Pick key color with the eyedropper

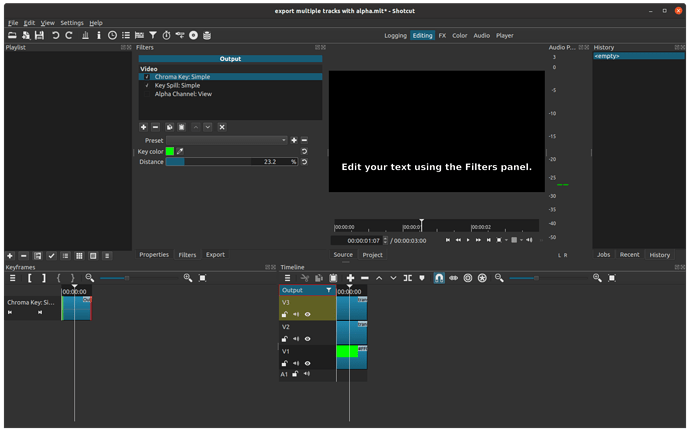click(x=180, y=151)
